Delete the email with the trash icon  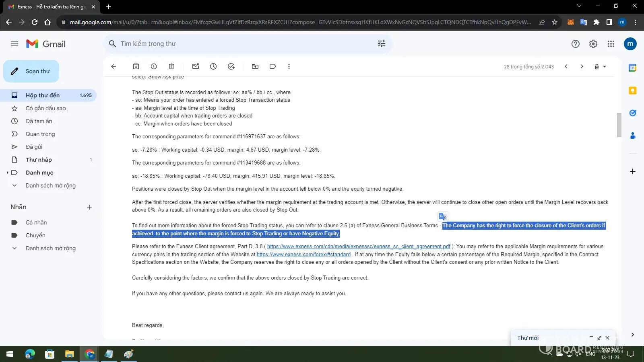(x=171, y=66)
